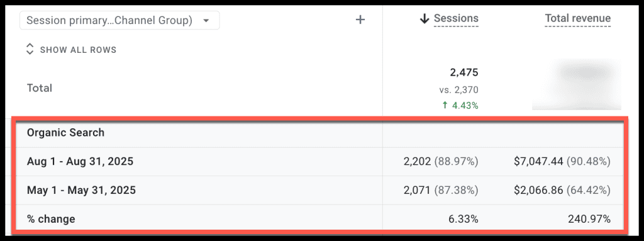Sort by the Sessions column header
The image size is (644, 241).
tap(456, 18)
